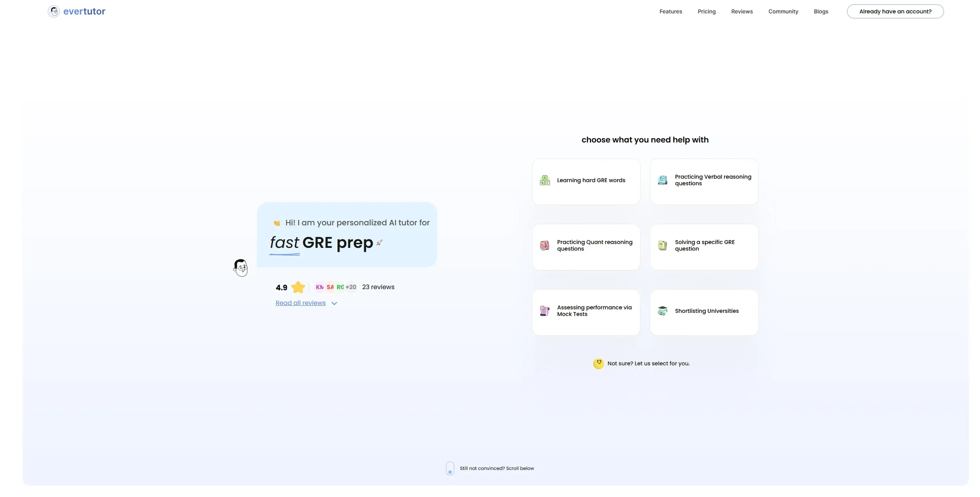
Task: Click the evertutor logo face icon
Action: tap(54, 11)
